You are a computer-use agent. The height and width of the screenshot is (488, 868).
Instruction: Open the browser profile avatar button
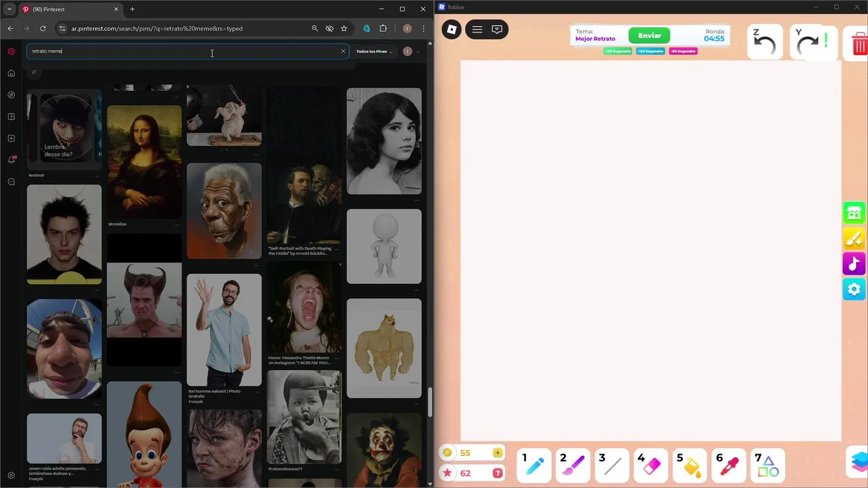(x=407, y=28)
